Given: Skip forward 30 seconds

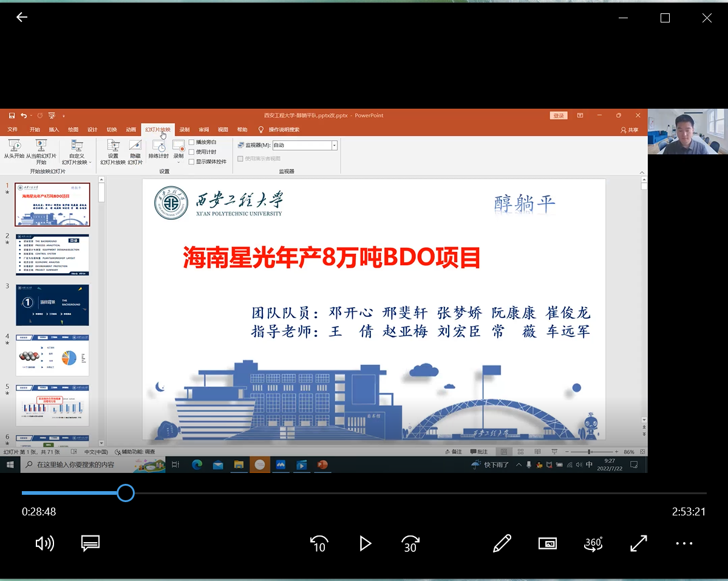Looking at the screenshot, I should [x=410, y=543].
